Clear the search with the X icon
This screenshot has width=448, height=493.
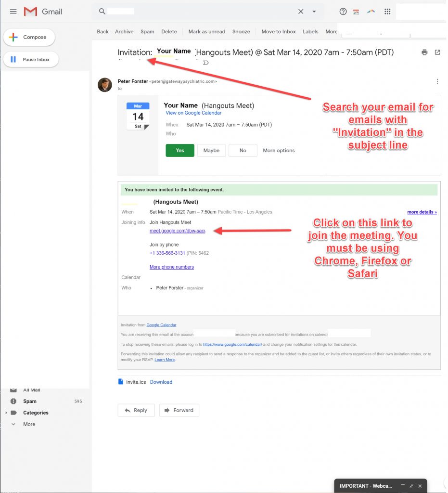pos(301,12)
